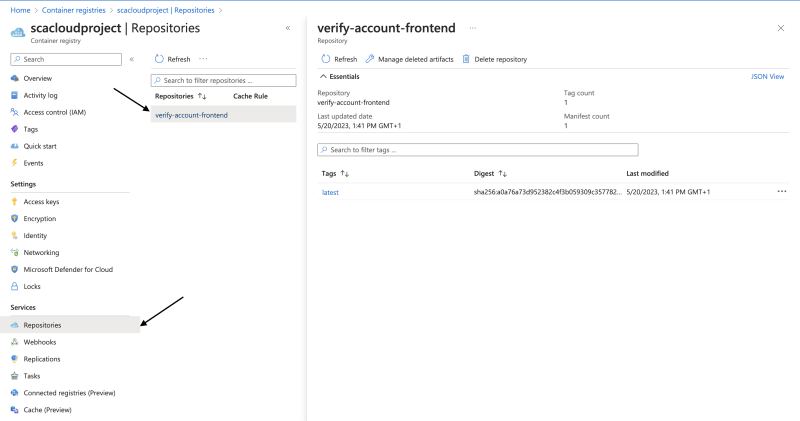Click the sha256 digest value
This screenshot has height=421, width=800.
tap(547, 192)
